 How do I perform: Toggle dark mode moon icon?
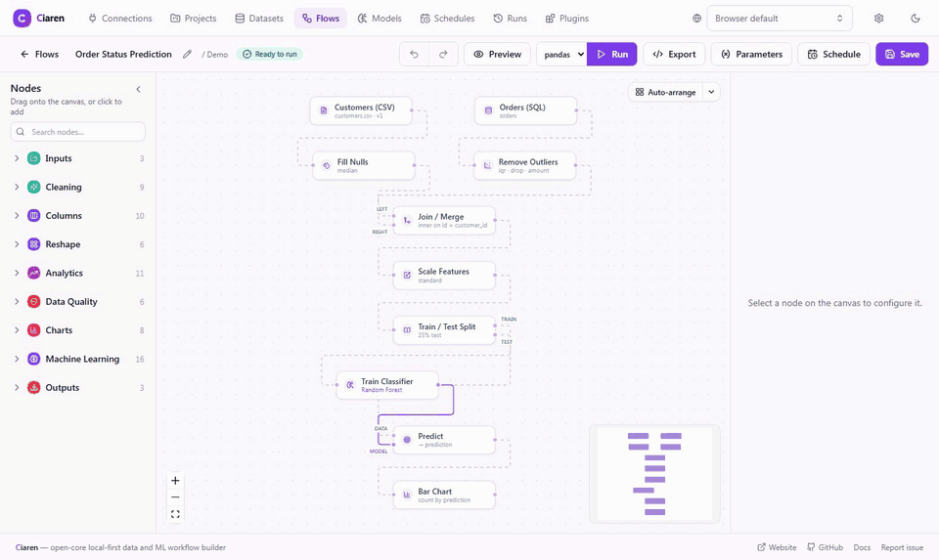(916, 19)
